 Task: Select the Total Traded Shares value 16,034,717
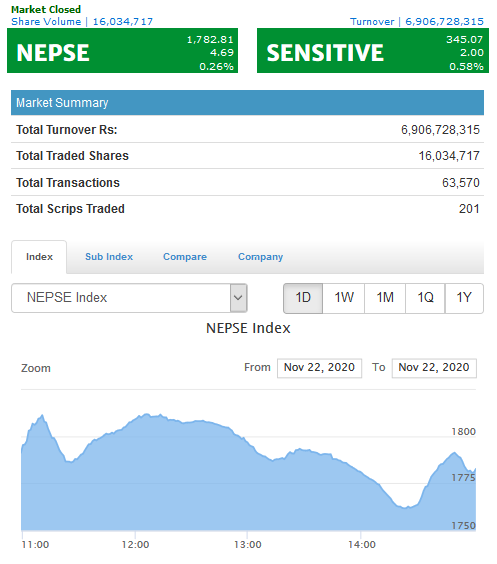point(449,156)
